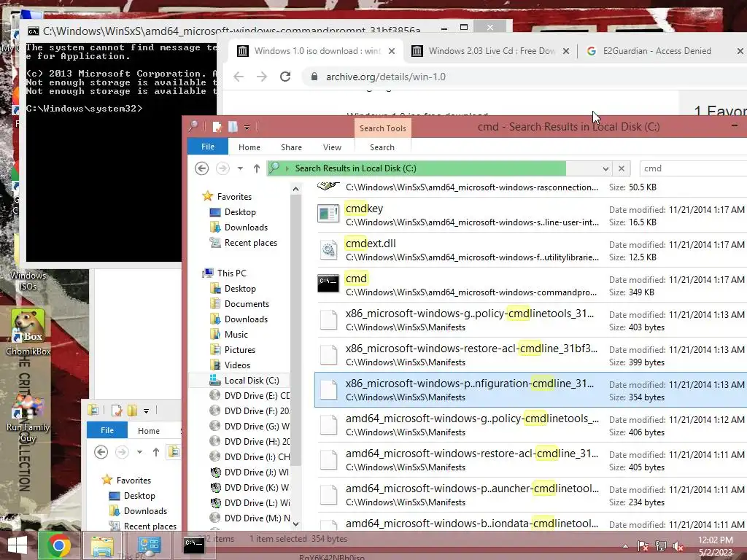Click Up arrow in search results Explorer

[x=256, y=168]
